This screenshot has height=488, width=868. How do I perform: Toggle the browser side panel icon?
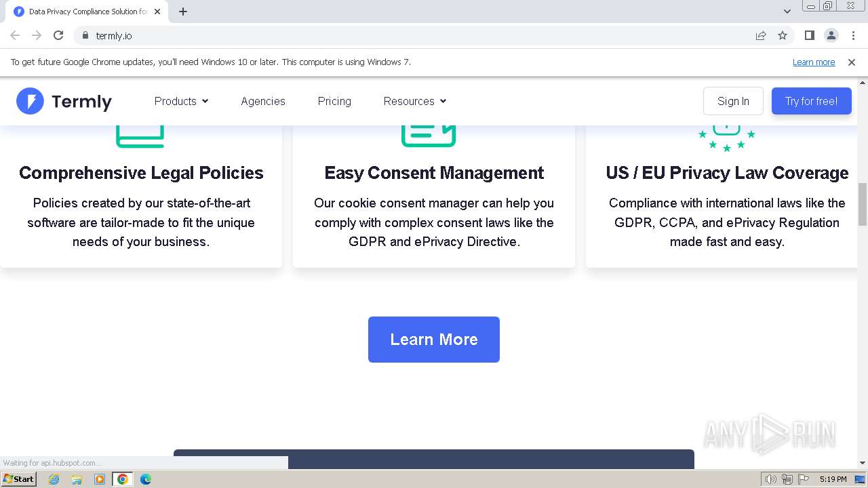pyautogui.click(x=809, y=35)
